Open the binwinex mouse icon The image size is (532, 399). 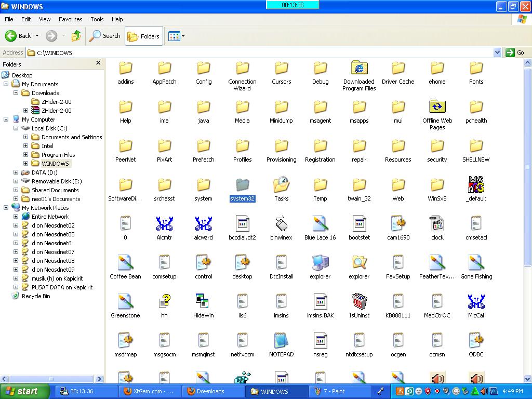[x=281, y=224]
